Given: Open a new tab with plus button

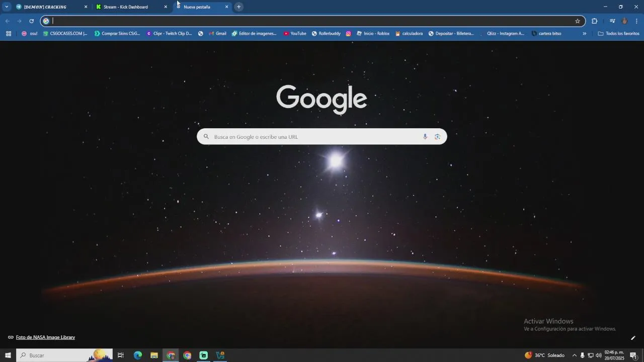Looking at the screenshot, I should point(239,7).
